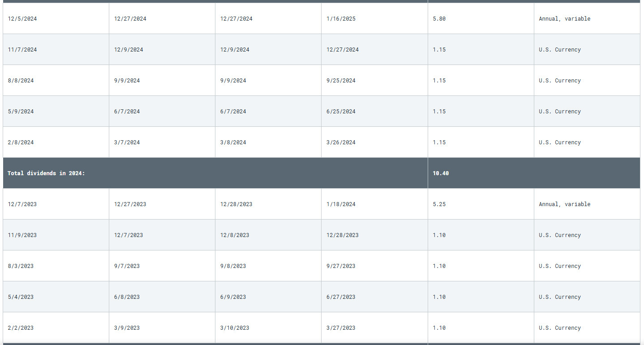The height and width of the screenshot is (345, 644).
Task: Select the 5.25 dividend amount
Action: click(x=439, y=204)
